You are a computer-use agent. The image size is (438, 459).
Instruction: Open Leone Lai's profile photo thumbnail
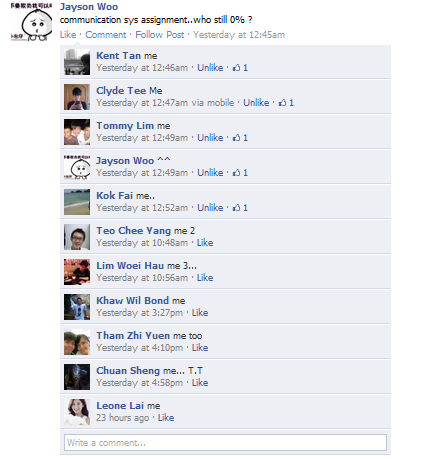tap(77, 412)
